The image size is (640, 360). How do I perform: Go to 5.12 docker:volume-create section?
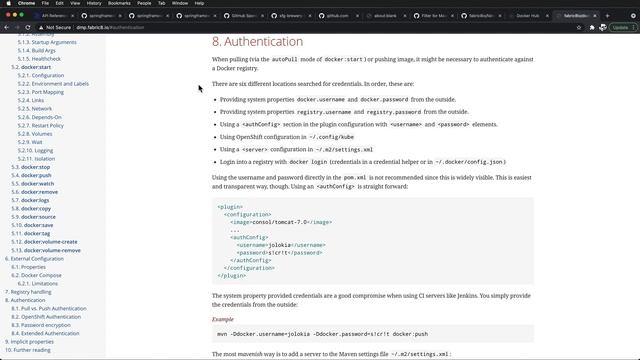[x=44, y=242]
